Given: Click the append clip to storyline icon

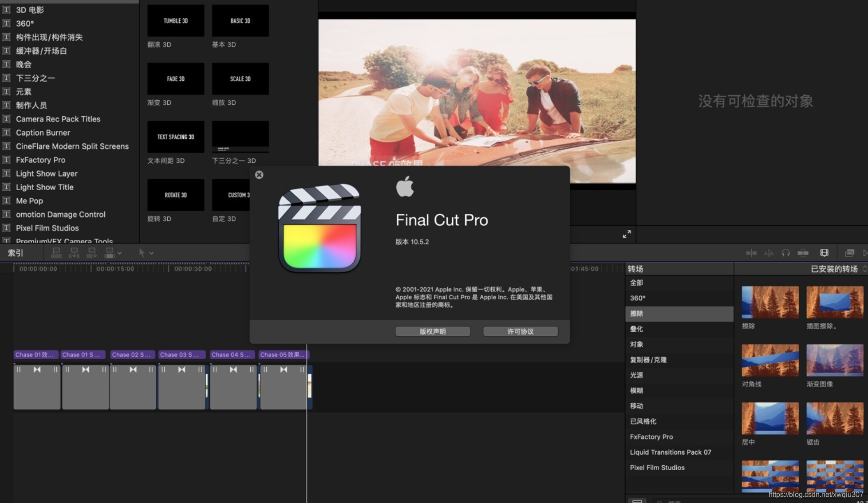Looking at the screenshot, I should tap(92, 253).
